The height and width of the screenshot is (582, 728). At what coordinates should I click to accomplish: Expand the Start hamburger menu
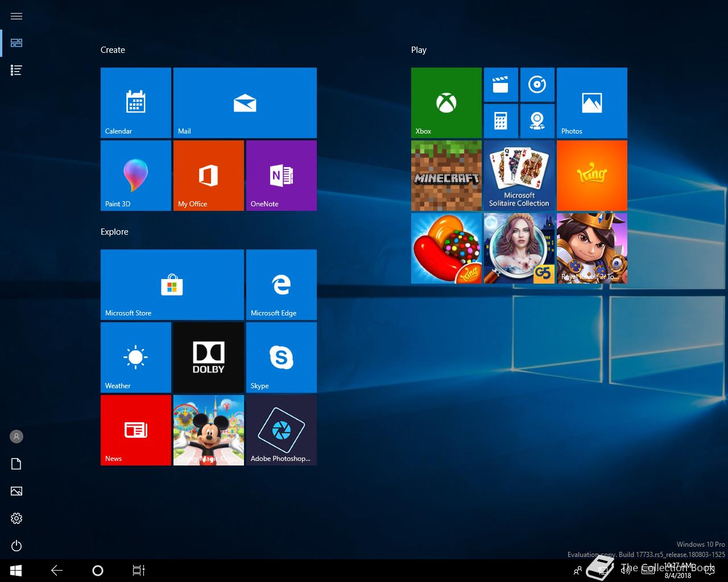16,16
